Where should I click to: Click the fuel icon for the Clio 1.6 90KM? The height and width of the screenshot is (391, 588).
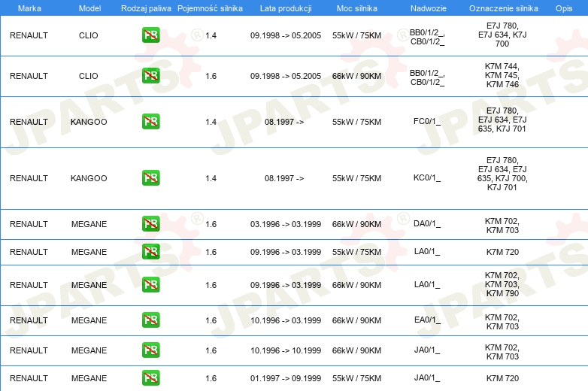click(150, 76)
